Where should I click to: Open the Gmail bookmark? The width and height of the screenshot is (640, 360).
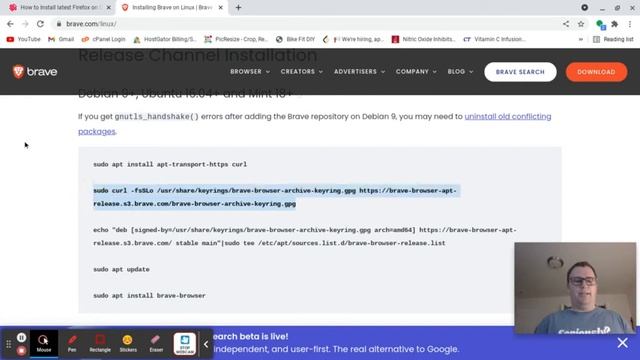(61, 39)
